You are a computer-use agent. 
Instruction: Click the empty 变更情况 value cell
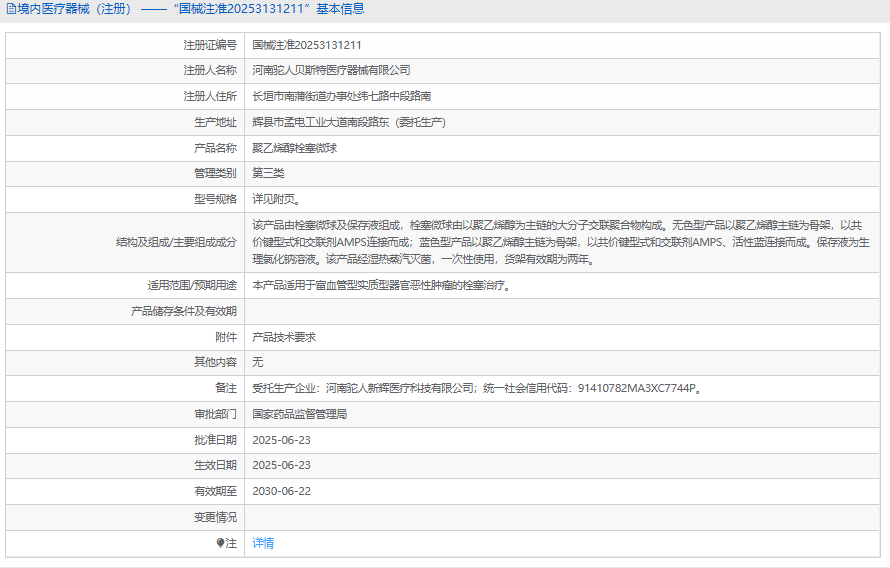click(x=560, y=517)
